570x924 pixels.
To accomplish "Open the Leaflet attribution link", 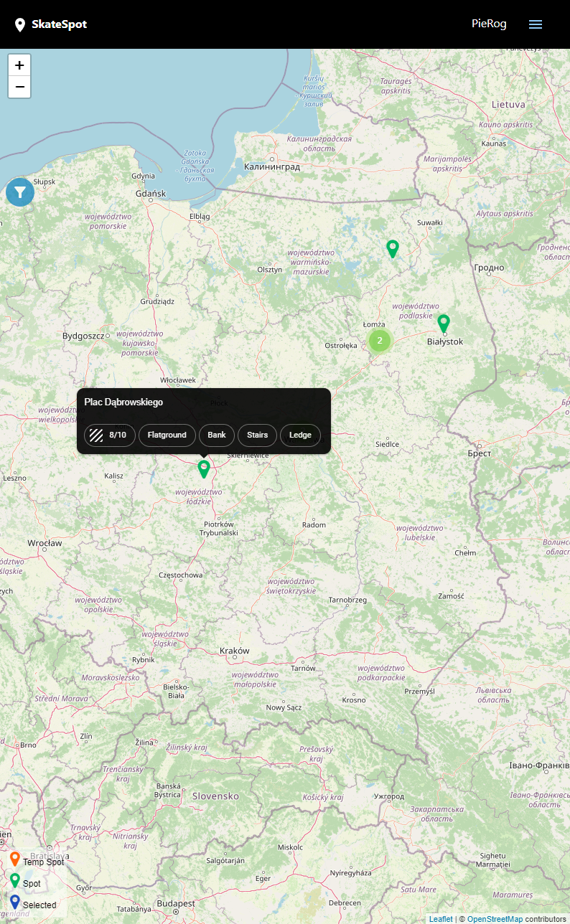I will [x=441, y=919].
